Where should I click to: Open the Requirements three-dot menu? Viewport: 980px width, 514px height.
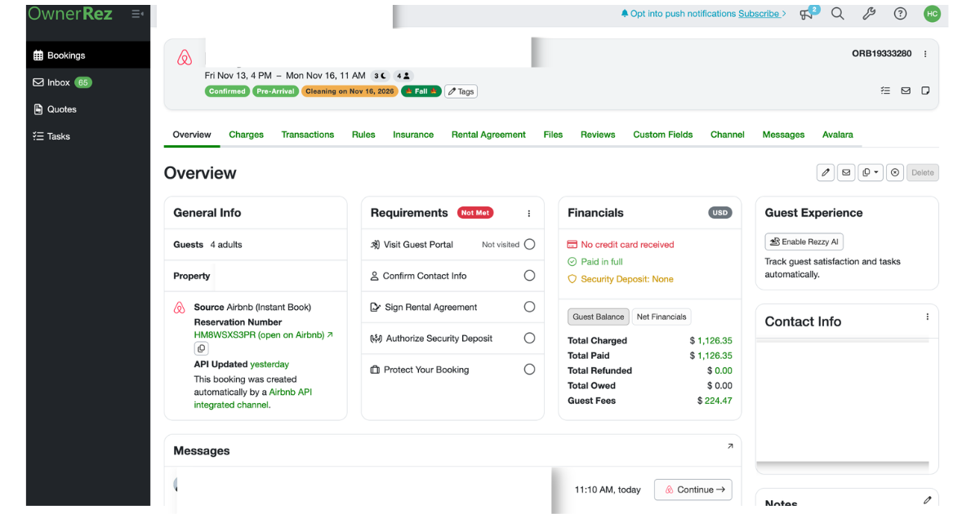point(528,214)
